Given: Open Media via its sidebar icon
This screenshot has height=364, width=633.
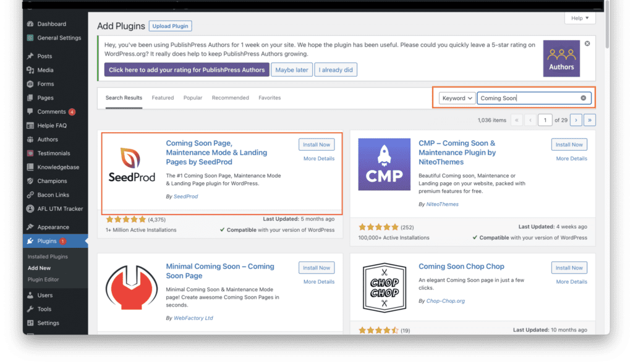Looking at the screenshot, I should click(x=30, y=70).
